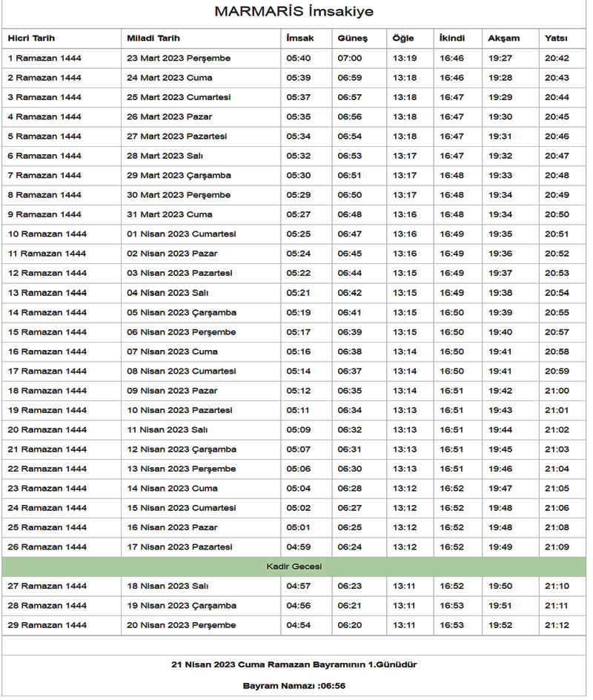Click imsak time 05:22
The image size is (593, 700).
click(299, 273)
